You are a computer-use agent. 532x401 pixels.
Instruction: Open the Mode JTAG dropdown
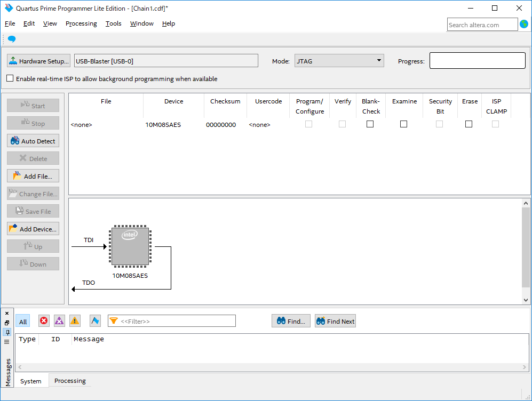(x=339, y=61)
